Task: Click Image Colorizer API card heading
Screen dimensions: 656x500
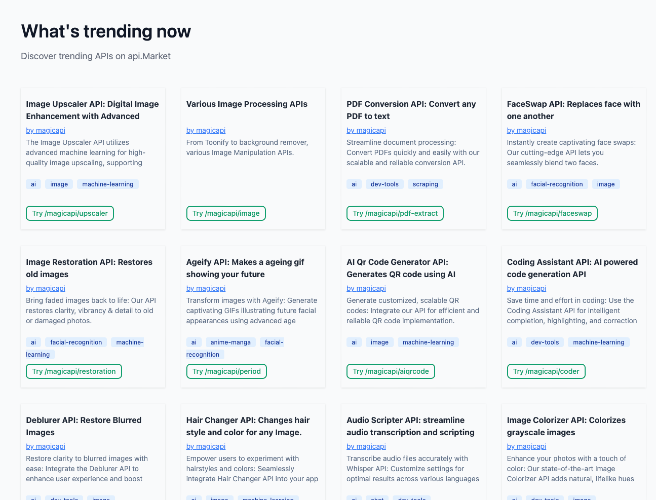Action: click(566, 426)
